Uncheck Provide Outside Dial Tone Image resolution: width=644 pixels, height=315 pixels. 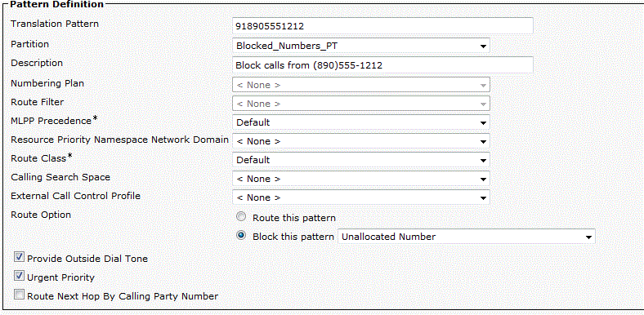[x=19, y=257]
